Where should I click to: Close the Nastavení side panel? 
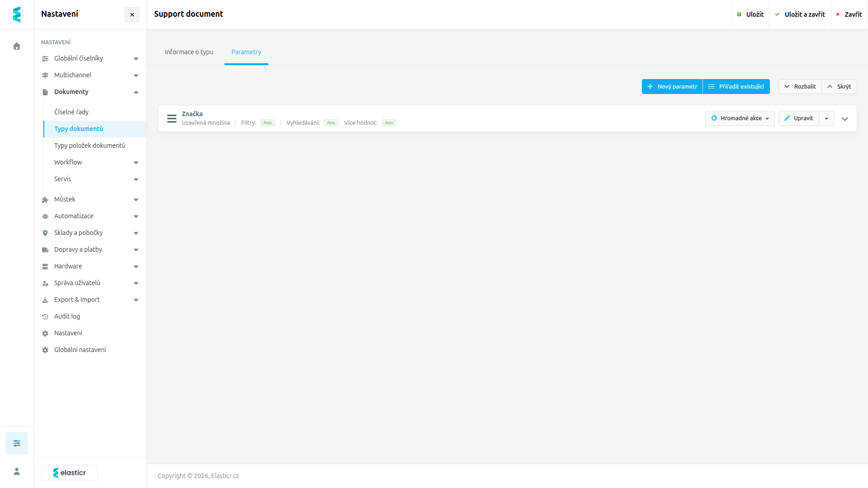(x=132, y=14)
